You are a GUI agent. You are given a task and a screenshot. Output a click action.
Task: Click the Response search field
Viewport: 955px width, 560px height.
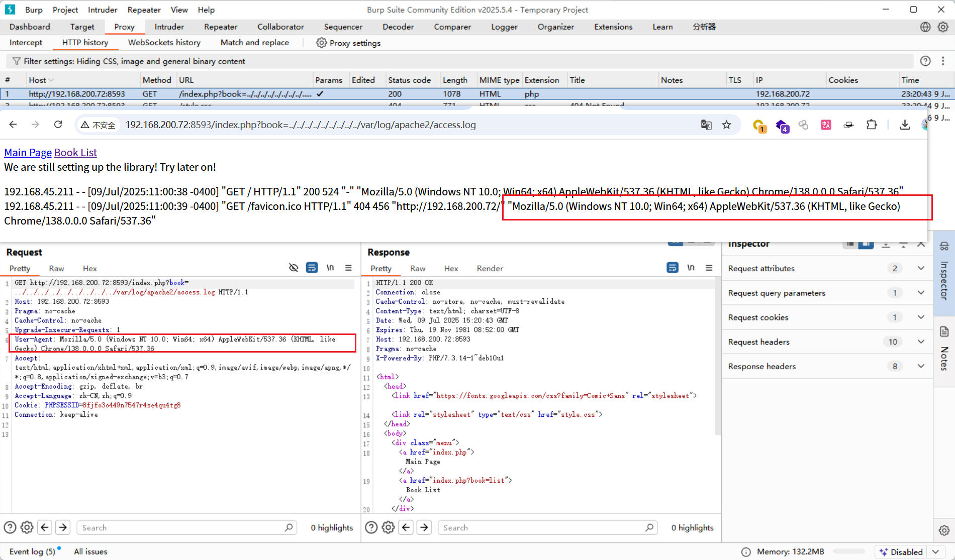(x=548, y=528)
